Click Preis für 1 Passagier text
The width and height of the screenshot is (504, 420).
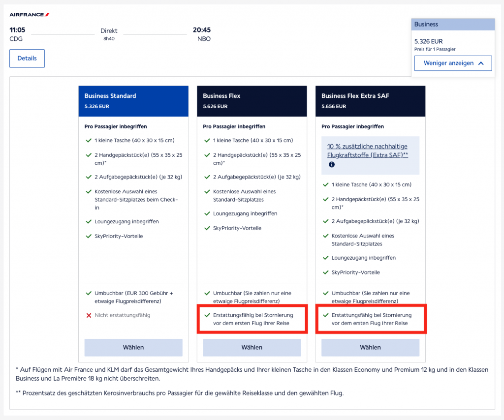coord(435,49)
